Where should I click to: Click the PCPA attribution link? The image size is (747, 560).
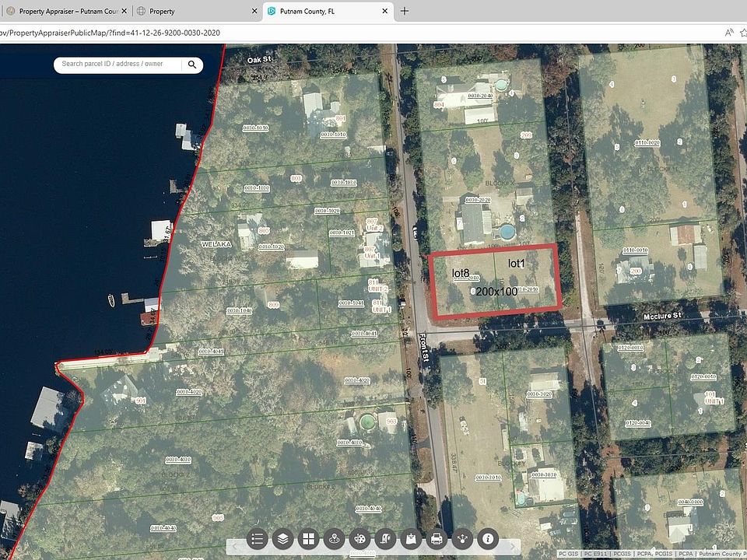click(644, 554)
